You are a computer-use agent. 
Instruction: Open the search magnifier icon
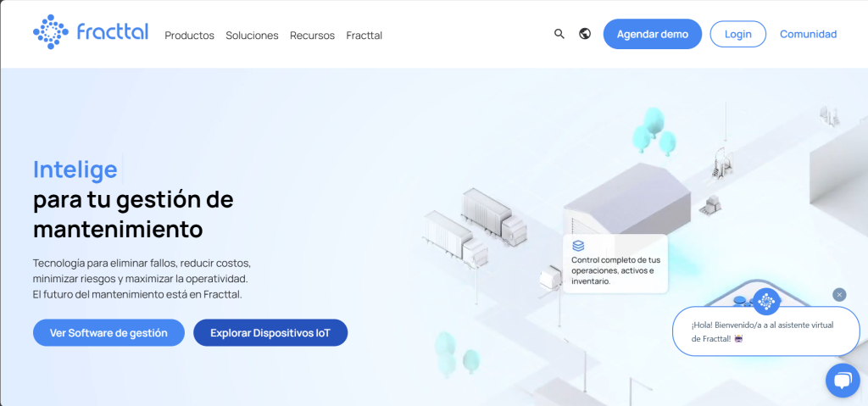point(559,34)
